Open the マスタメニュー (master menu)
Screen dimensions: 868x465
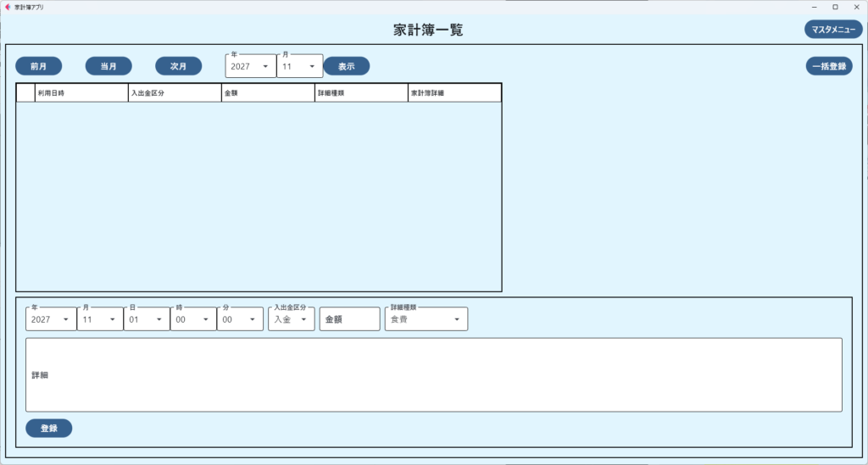click(x=832, y=30)
